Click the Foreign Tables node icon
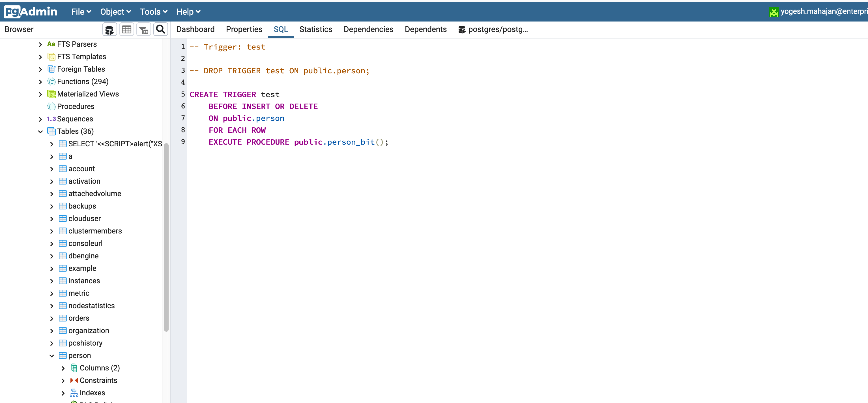Viewport: 868px width, 403px height. pyautogui.click(x=51, y=69)
